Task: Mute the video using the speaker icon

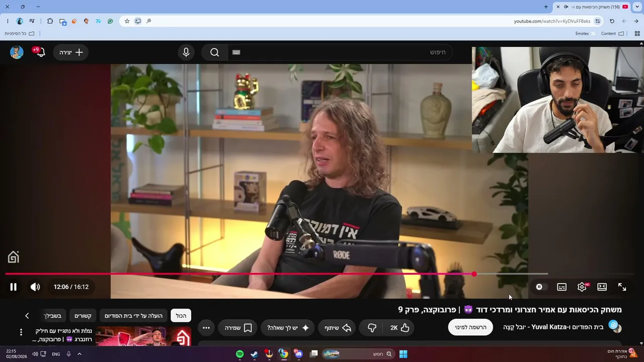Action: [35, 287]
